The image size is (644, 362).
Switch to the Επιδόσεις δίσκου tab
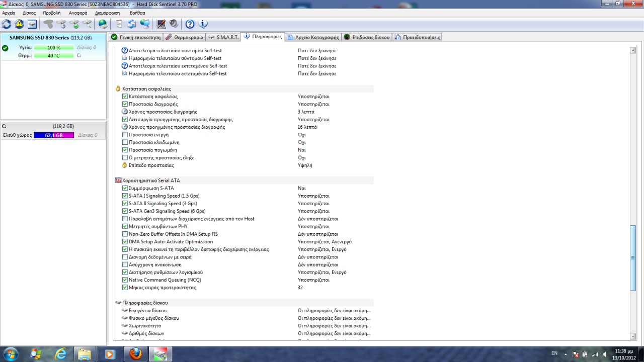367,37
